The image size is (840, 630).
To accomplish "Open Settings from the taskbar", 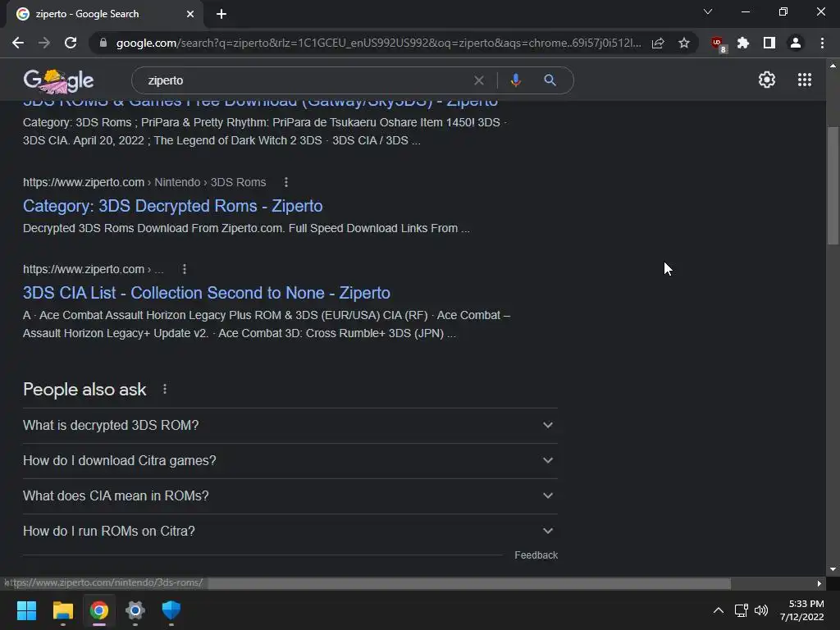I will pyautogui.click(x=135, y=610).
